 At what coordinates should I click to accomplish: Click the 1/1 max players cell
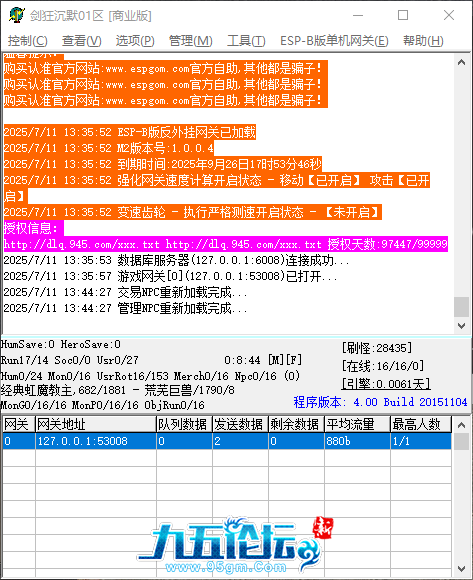click(x=421, y=441)
